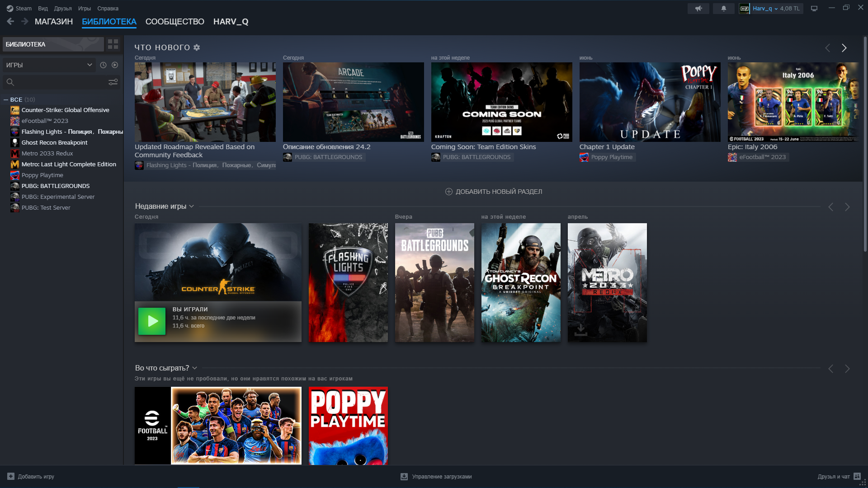The width and height of the screenshot is (868, 488).
Task: Go to the previous recent games page
Action: tap(830, 207)
